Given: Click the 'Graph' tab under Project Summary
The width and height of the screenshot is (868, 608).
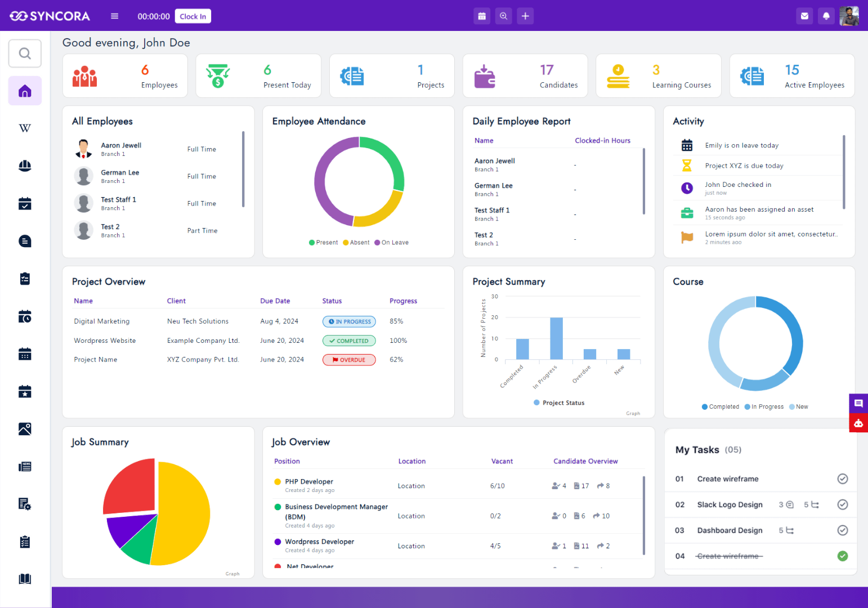Looking at the screenshot, I should click(x=633, y=413).
